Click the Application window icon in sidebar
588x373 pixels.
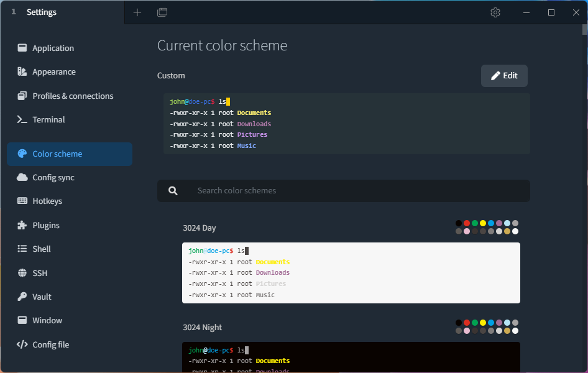point(22,48)
